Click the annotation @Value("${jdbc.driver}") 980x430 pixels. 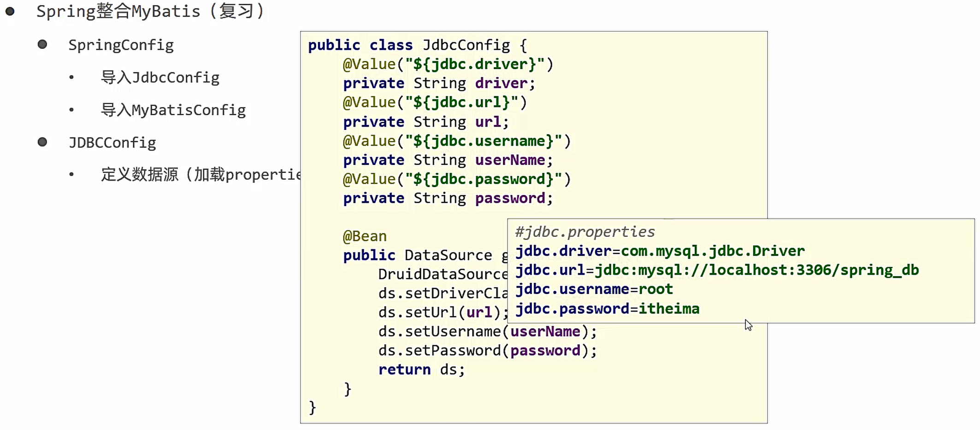448,64
